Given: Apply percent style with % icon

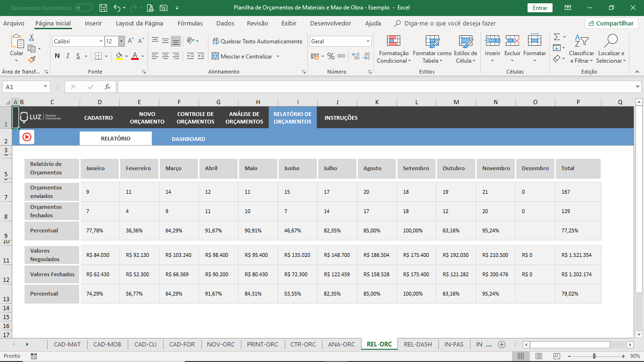Looking at the screenshot, I should [330, 56].
